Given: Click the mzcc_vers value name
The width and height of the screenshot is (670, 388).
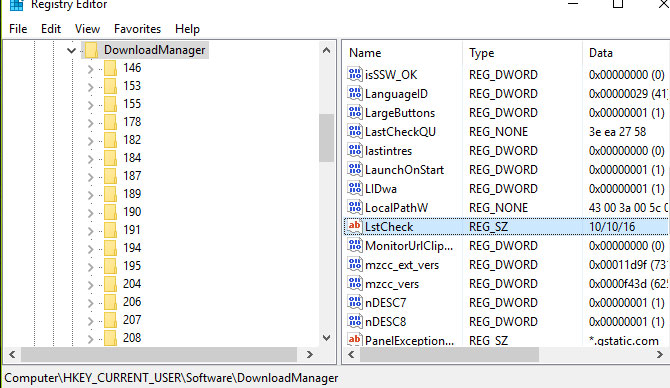Looking at the screenshot, I should (x=392, y=284).
